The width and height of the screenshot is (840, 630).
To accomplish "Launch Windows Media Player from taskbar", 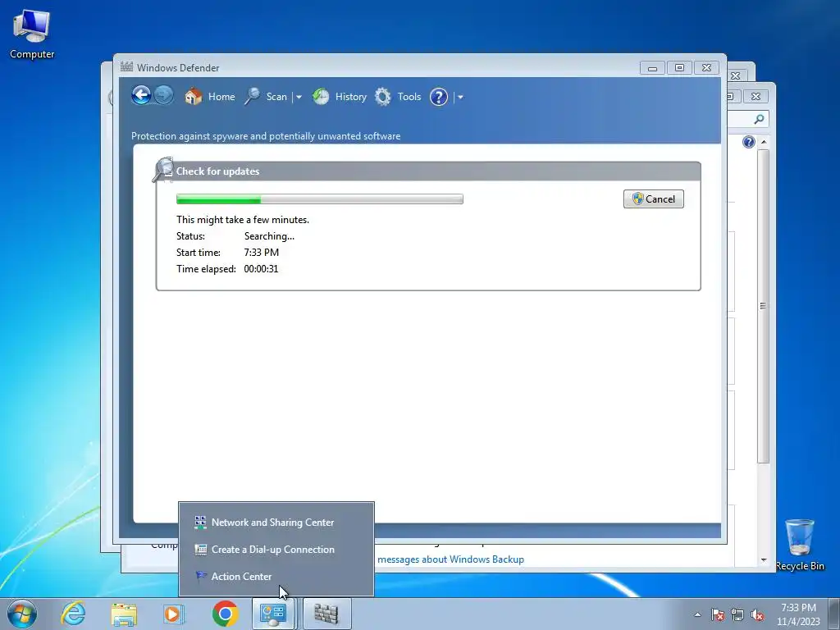I will coord(173,614).
